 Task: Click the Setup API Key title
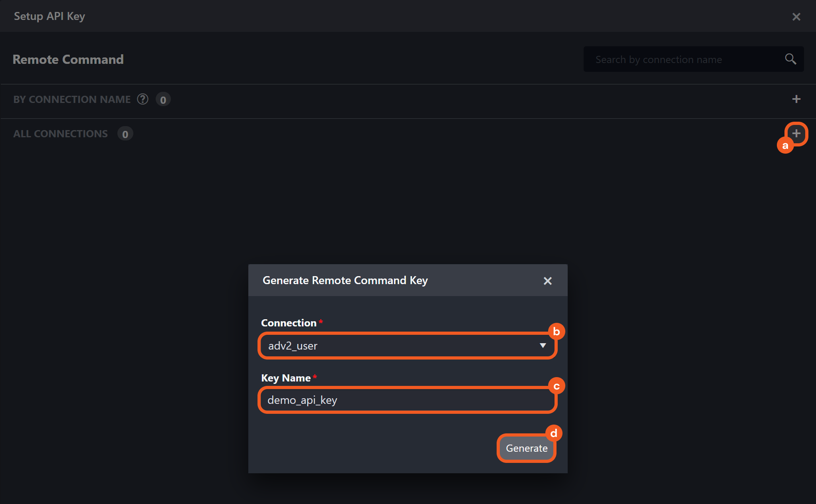click(50, 16)
